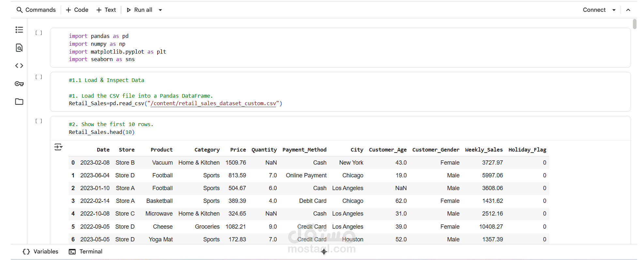
Task: Open the Code snippets sidebar icon
Action: [19, 66]
